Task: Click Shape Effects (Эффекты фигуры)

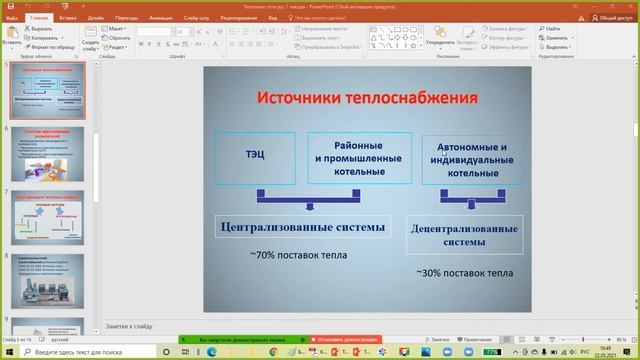Action: click(x=505, y=47)
